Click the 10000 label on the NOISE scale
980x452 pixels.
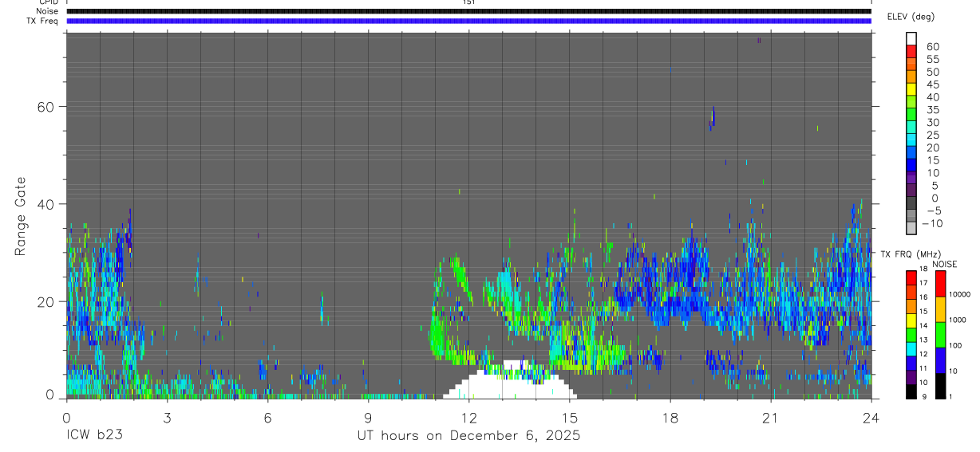(x=961, y=294)
